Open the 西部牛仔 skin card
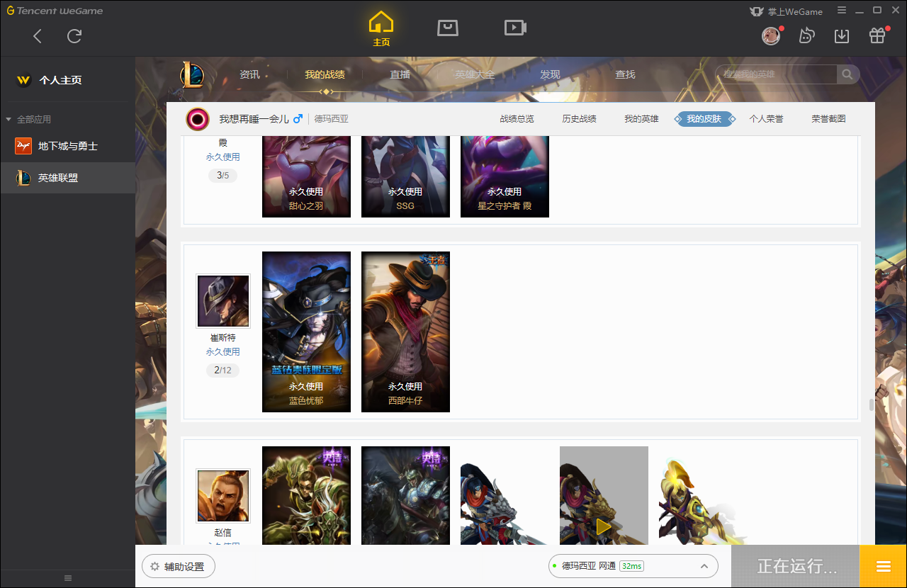Image resolution: width=907 pixels, height=588 pixels. click(x=405, y=332)
